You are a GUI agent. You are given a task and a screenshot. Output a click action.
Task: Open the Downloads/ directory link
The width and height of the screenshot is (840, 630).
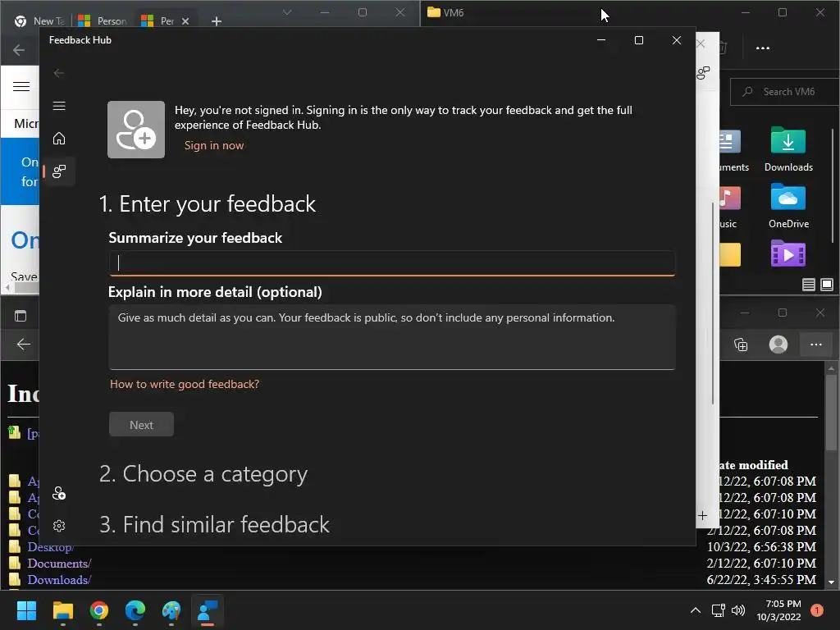click(59, 580)
